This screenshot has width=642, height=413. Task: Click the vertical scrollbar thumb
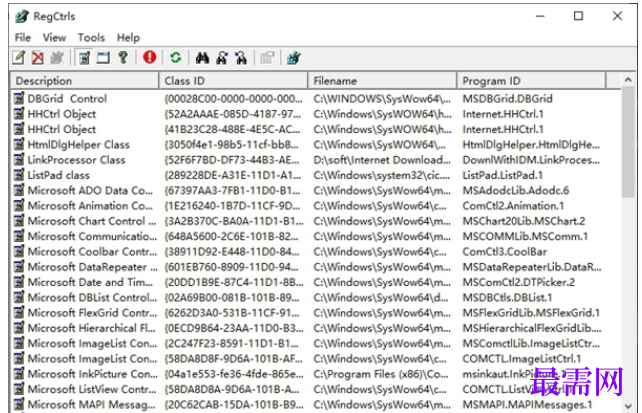coord(628,142)
